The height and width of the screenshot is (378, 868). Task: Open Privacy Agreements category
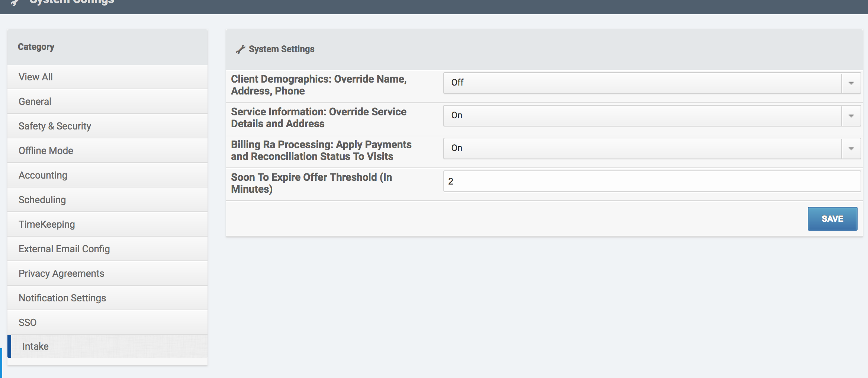[61, 273]
